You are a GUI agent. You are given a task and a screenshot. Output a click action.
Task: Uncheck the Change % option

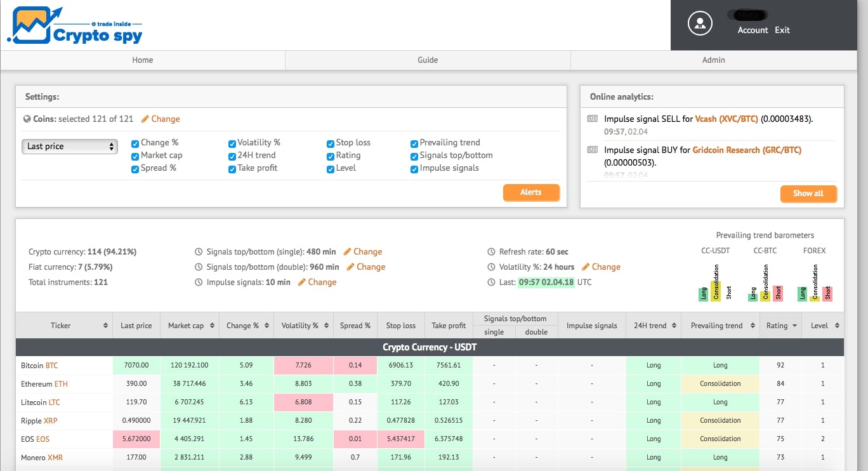(135, 143)
